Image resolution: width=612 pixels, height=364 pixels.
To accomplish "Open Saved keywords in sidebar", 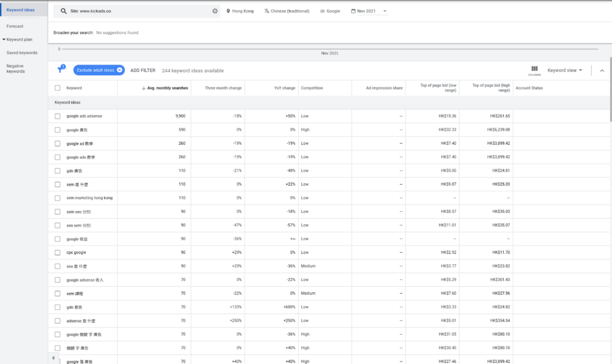I will coord(22,53).
